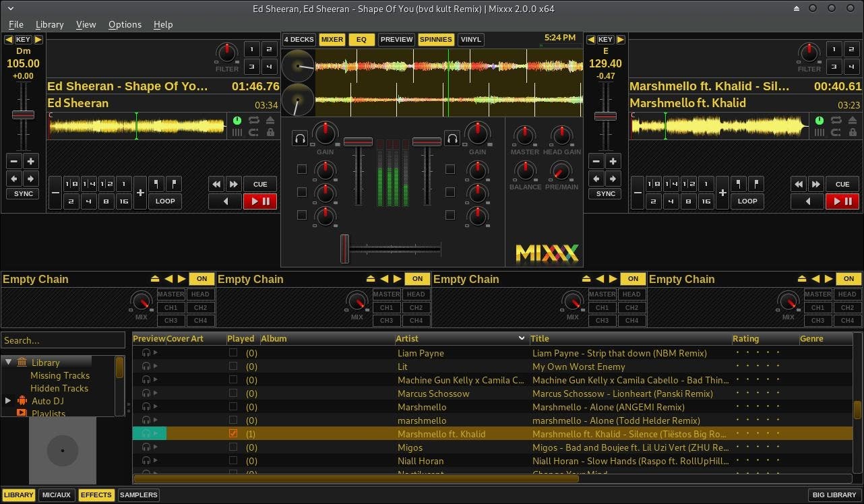The width and height of the screenshot is (864, 504).
Task: Eject the track from the right deck
Action: 851,121
